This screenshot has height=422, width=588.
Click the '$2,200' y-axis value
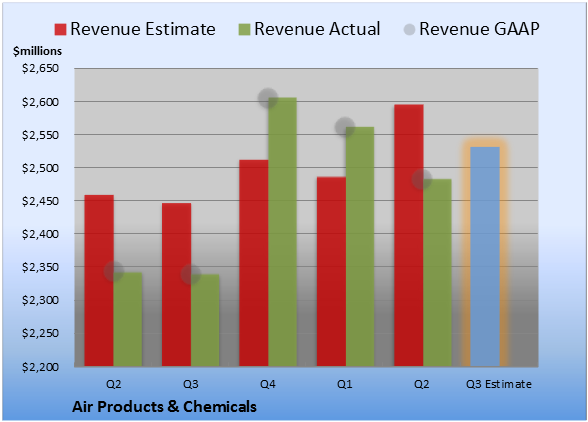point(40,366)
